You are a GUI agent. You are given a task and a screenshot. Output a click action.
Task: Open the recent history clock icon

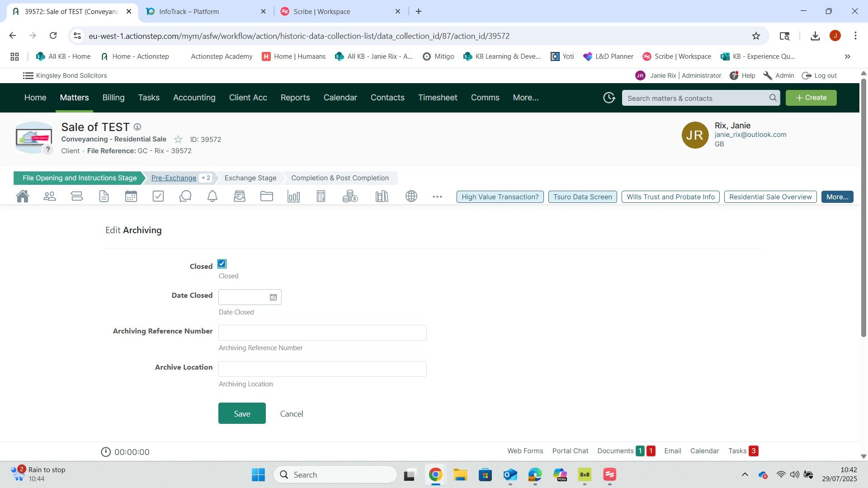[x=609, y=98]
